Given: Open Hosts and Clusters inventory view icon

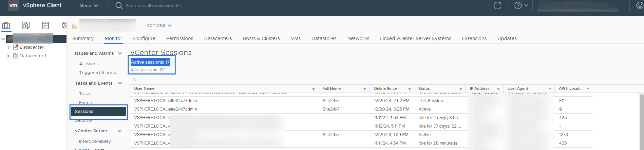Looking at the screenshot, I should (x=6, y=26).
